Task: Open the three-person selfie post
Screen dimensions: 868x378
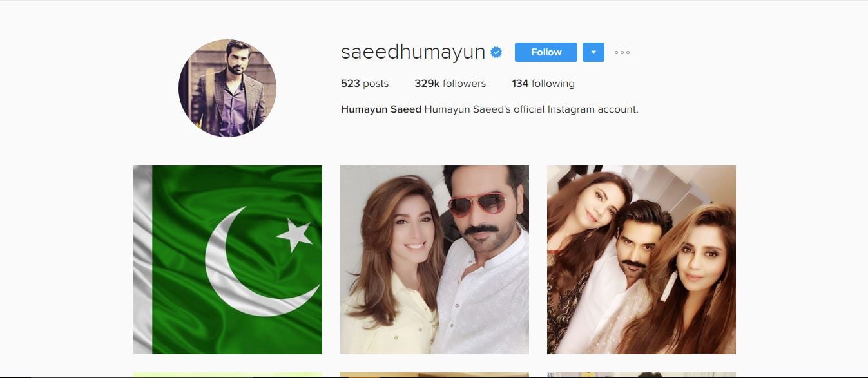Action: (641, 260)
